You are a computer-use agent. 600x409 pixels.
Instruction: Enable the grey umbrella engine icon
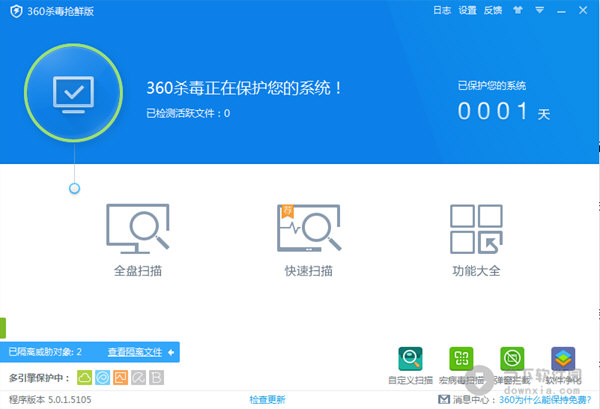point(139,378)
